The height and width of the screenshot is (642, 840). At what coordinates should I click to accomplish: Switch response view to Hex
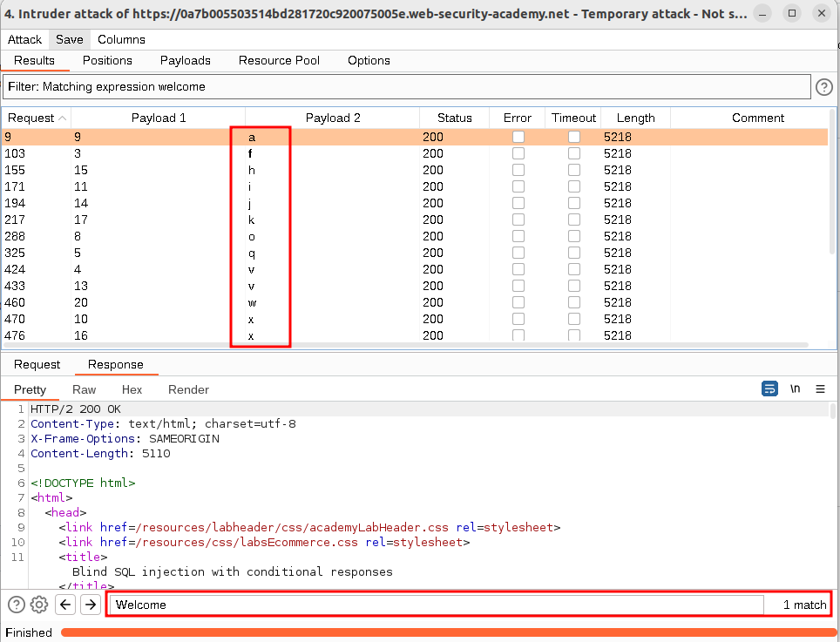(132, 389)
